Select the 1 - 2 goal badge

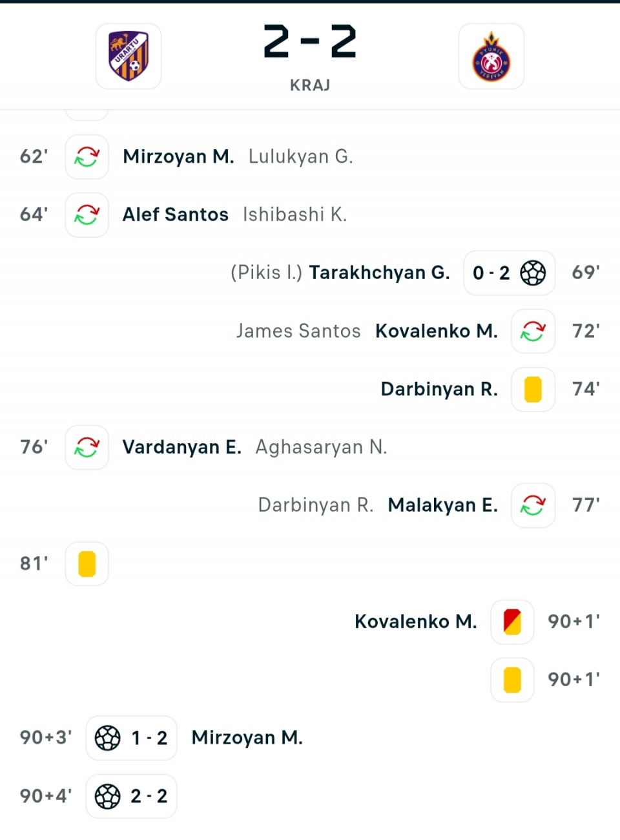coord(131,738)
